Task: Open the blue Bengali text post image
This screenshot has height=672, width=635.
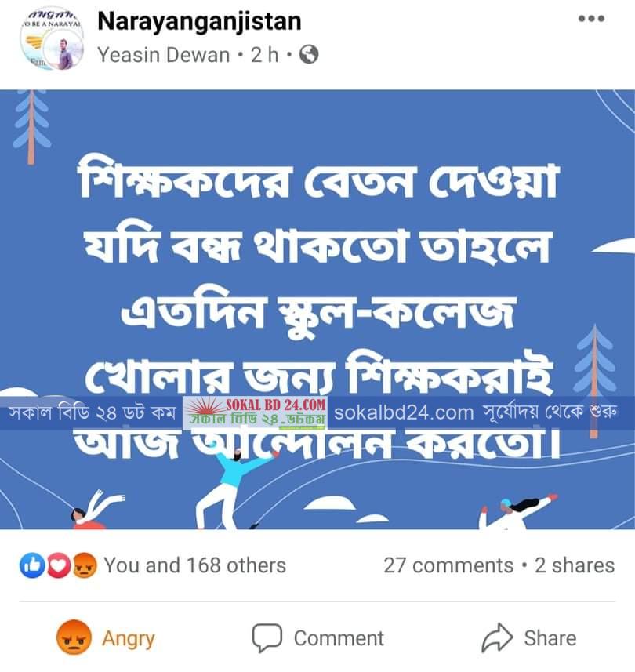Action: coord(317,309)
